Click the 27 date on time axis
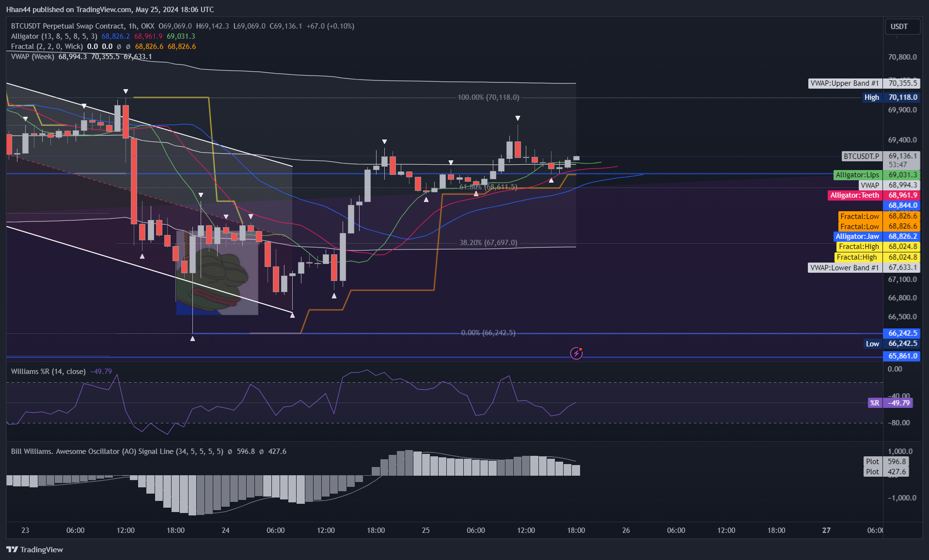The image size is (929, 560). [x=827, y=530]
